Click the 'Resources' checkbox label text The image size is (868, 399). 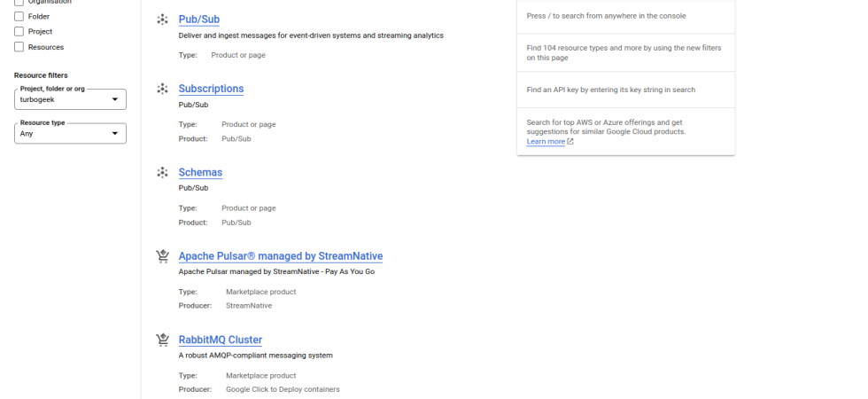[46, 47]
